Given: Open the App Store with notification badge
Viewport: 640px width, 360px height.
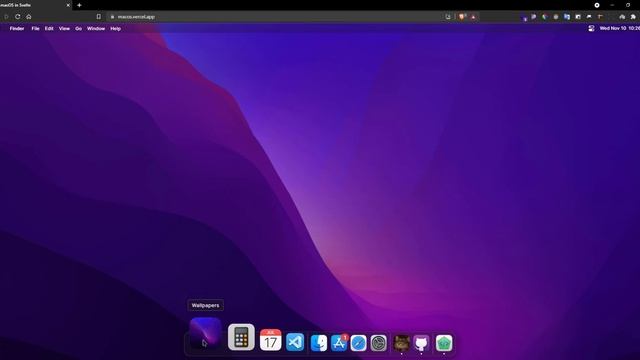Looking at the screenshot, I should (x=339, y=343).
